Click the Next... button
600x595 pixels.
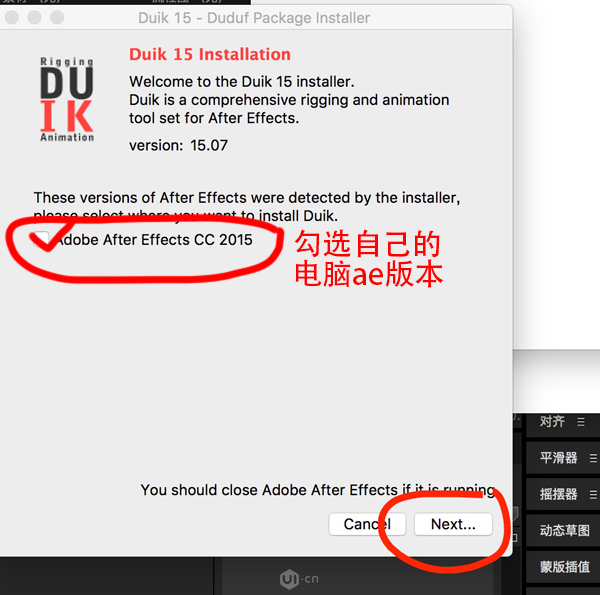453,524
